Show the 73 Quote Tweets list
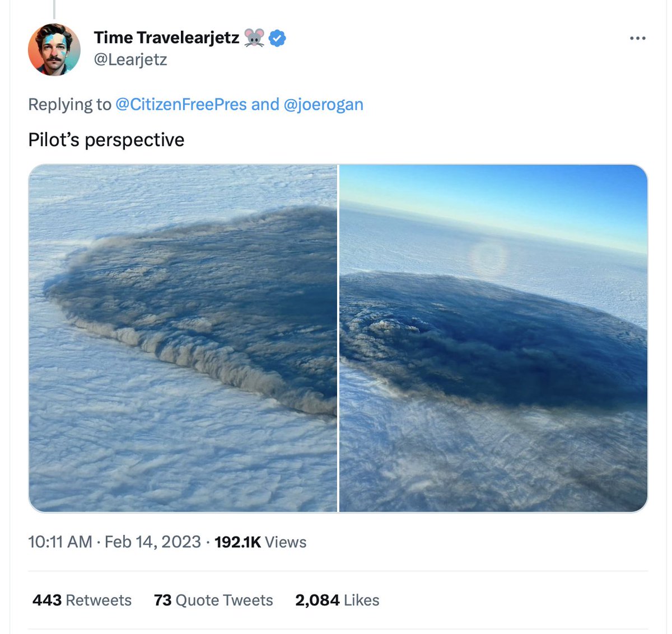The width and height of the screenshot is (672, 634). (x=213, y=600)
